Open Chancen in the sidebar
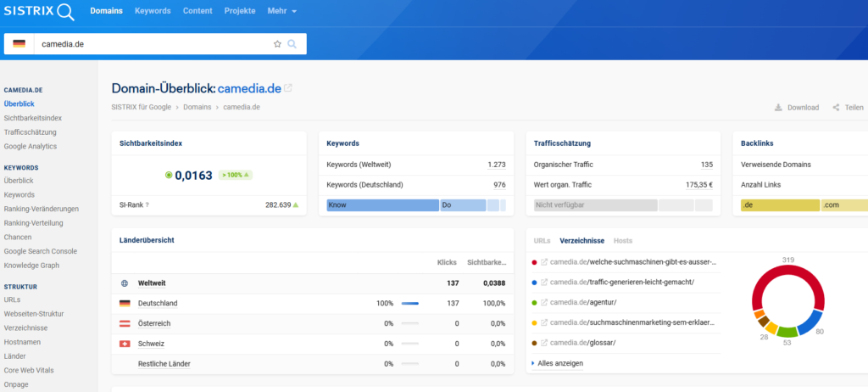This screenshot has width=868, height=392. click(18, 237)
